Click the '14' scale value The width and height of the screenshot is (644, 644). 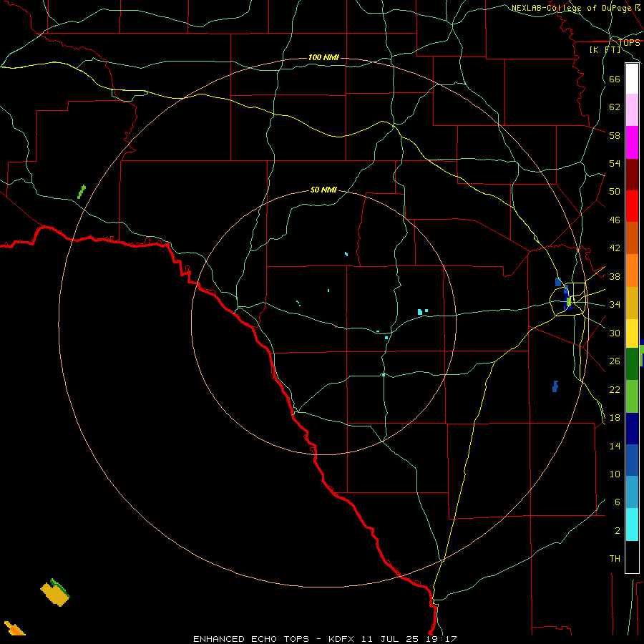coord(615,446)
